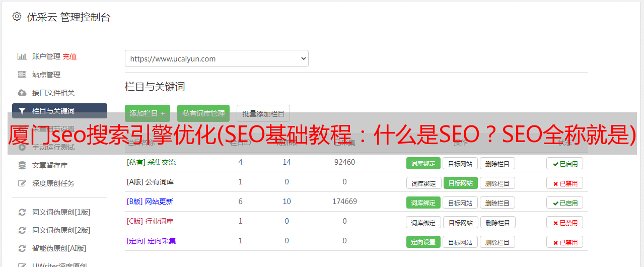
Task: Click the cloud upload icon for 接口文件相关
Action: point(22,93)
